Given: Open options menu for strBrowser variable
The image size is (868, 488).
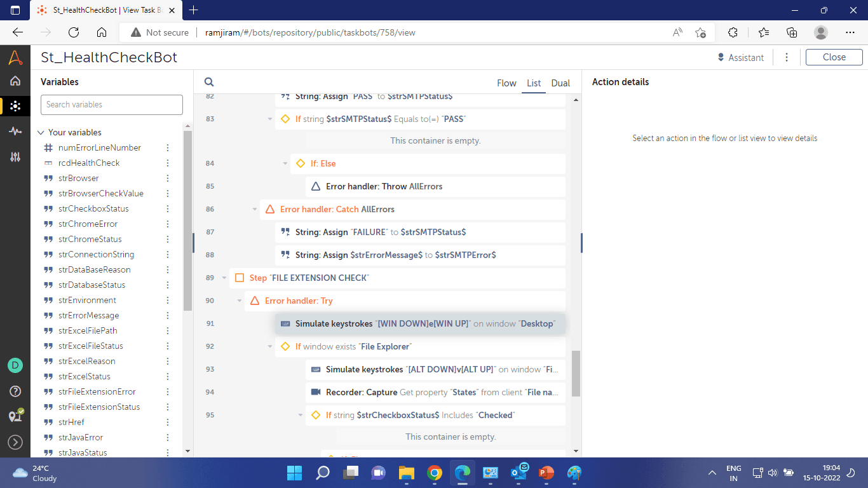Looking at the screenshot, I should tap(168, 178).
